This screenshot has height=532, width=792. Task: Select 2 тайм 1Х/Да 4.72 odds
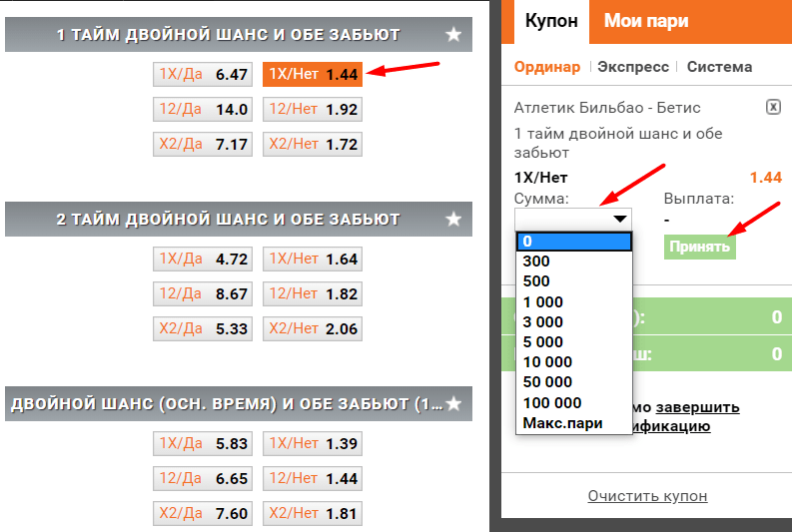tap(203, 259)
